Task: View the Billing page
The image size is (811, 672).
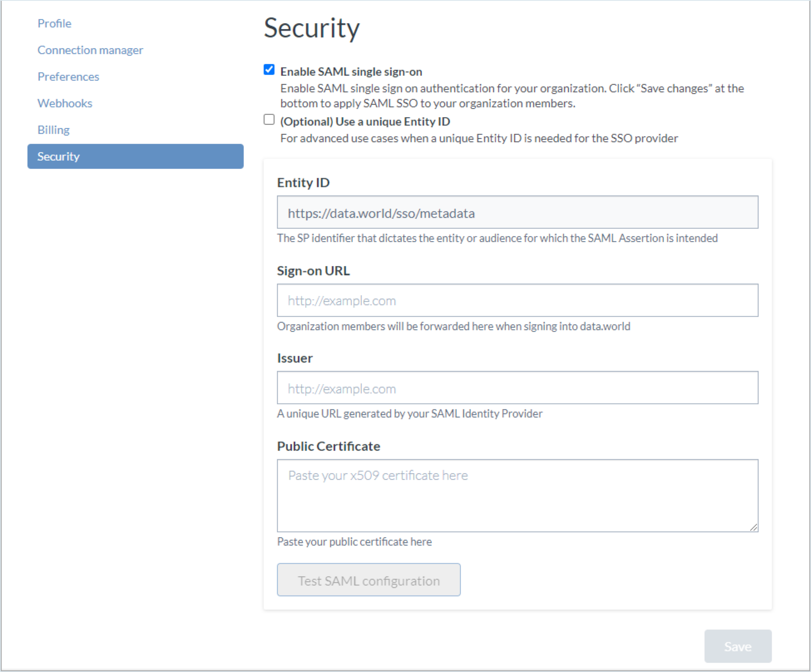Action: tap(53, 129)
